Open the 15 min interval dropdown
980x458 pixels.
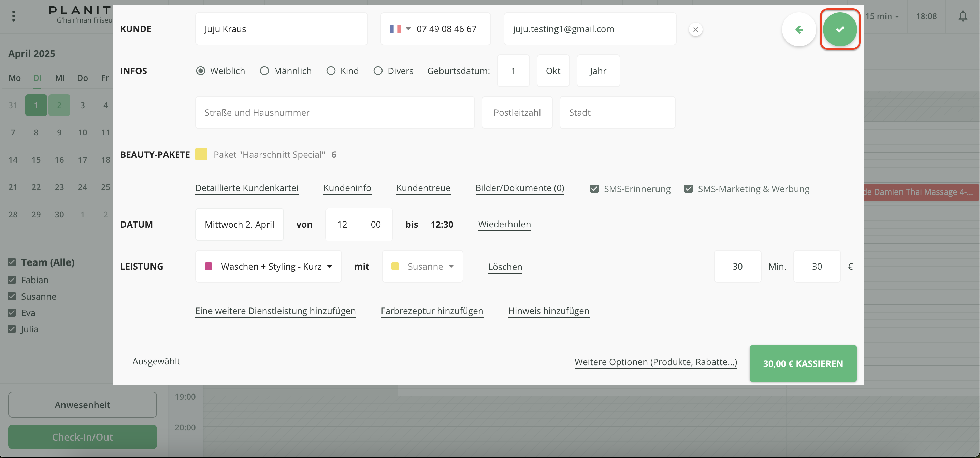[882, 16]
